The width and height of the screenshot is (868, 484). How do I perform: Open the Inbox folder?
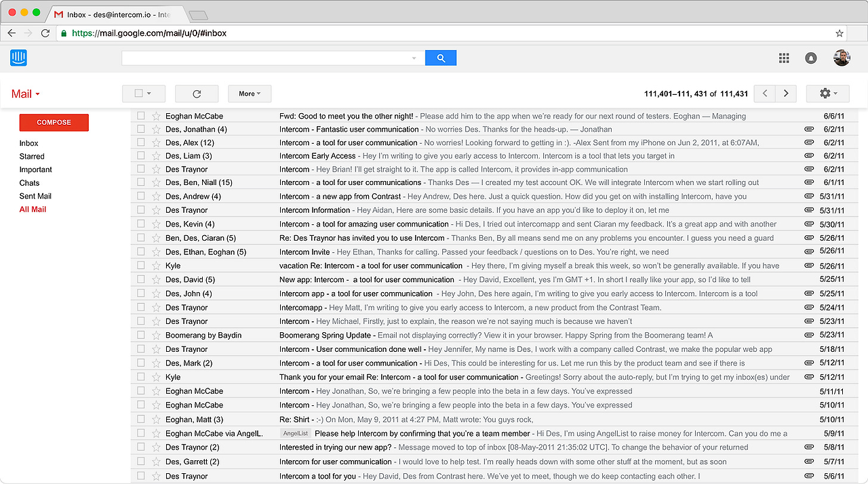(x=28, y=143)
